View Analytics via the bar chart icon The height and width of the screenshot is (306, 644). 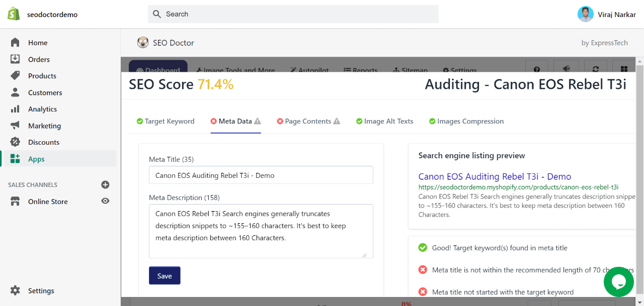click(x=15, y=109)
